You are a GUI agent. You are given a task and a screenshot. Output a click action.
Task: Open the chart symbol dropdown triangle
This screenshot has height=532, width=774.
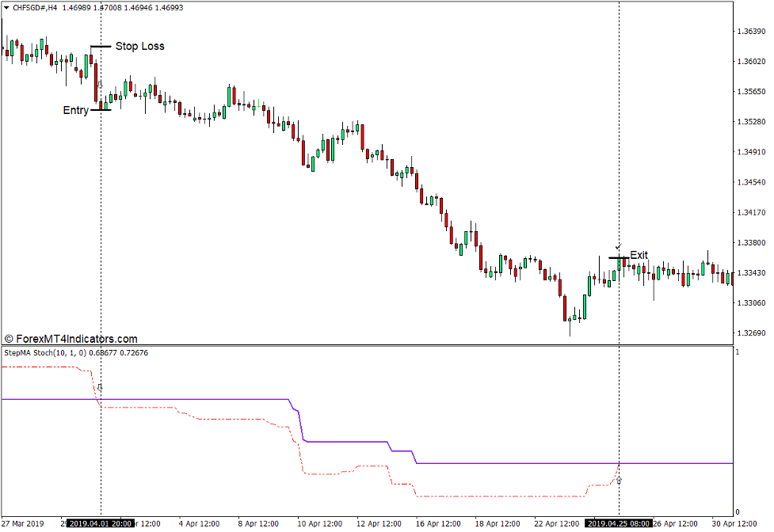(x=8, y=6)
